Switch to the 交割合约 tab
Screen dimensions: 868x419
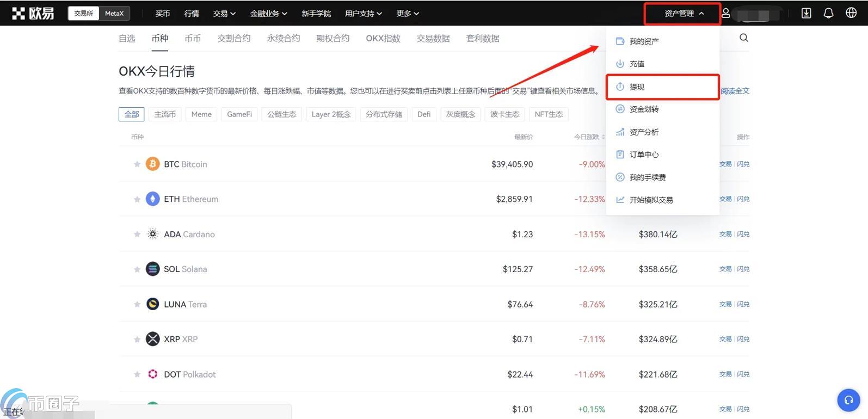(x=234, y=38)
